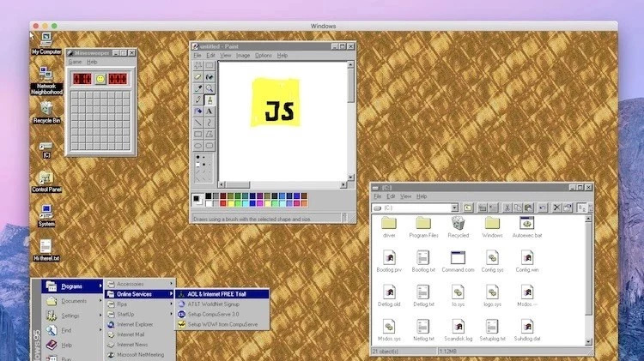Choose the Polygon tool in Paint

[210, 134]
